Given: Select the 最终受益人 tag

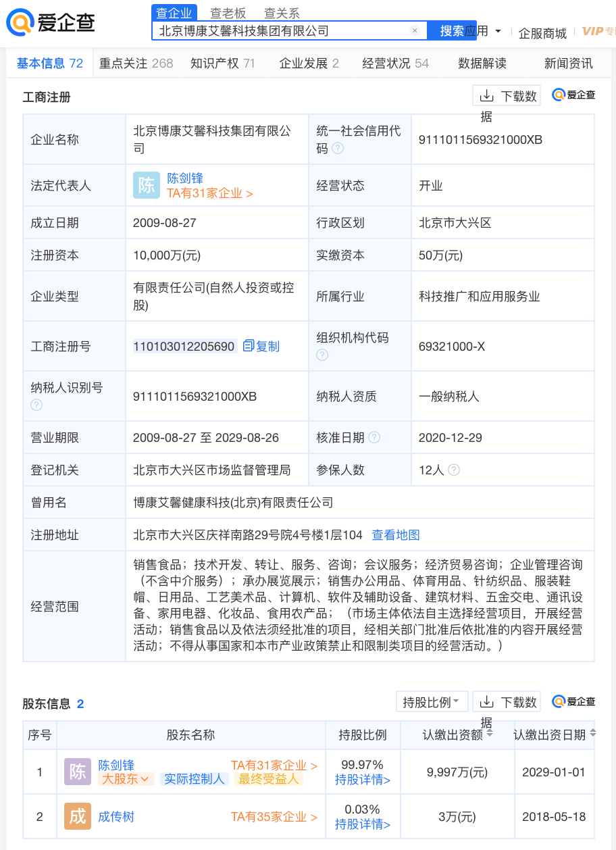Looking at the screenshot, I should pyautogui.click(x=269, y=779).
